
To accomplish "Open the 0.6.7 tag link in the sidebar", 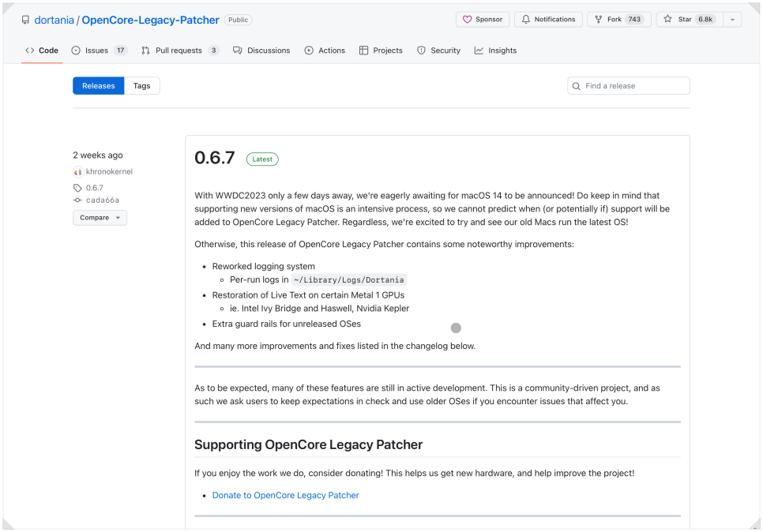I will (x=95, y=188).
